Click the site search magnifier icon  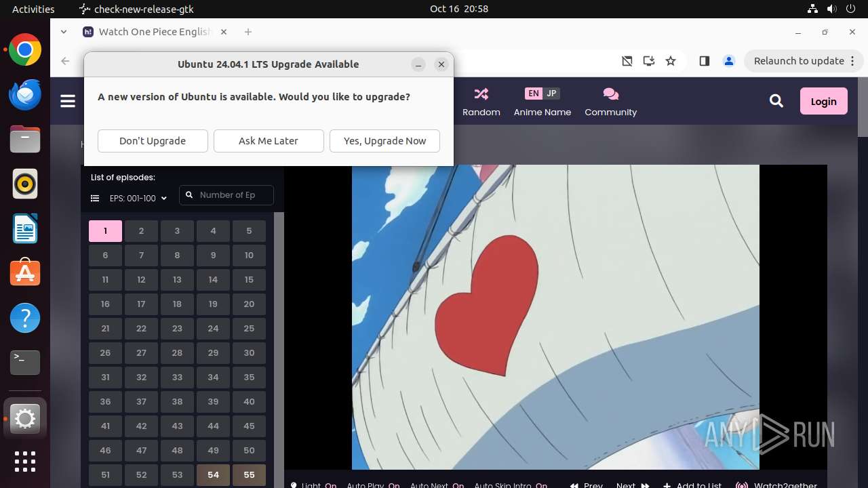click(776, 101)
